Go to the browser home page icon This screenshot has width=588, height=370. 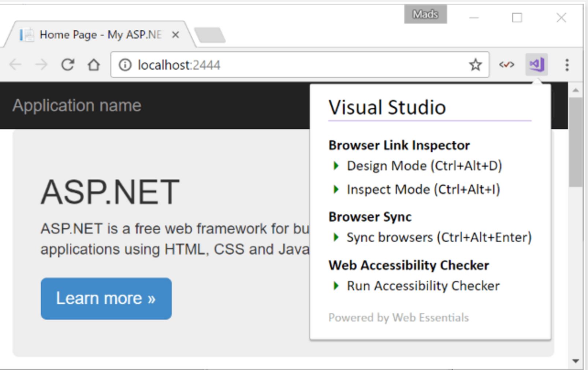pyautogui.click(x=94, y=65)
